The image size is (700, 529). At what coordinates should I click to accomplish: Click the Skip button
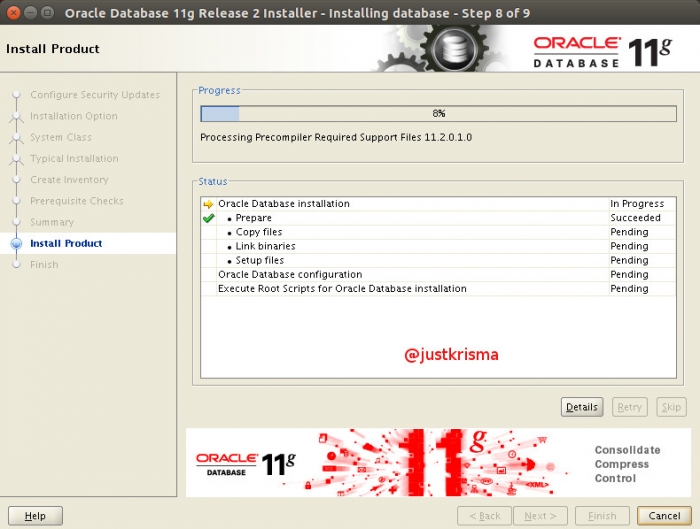click(671, 407)
